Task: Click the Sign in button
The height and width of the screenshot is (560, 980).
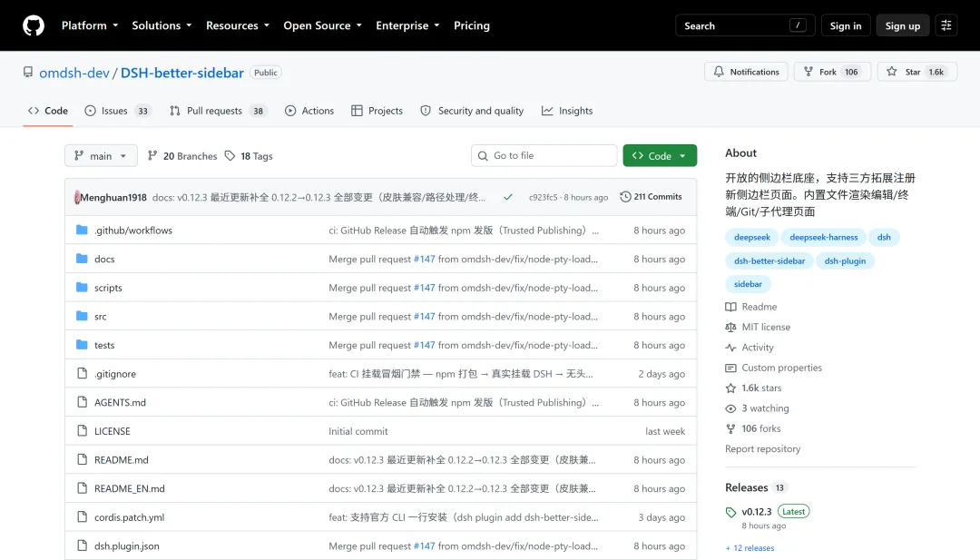Action: coord(846,25)
